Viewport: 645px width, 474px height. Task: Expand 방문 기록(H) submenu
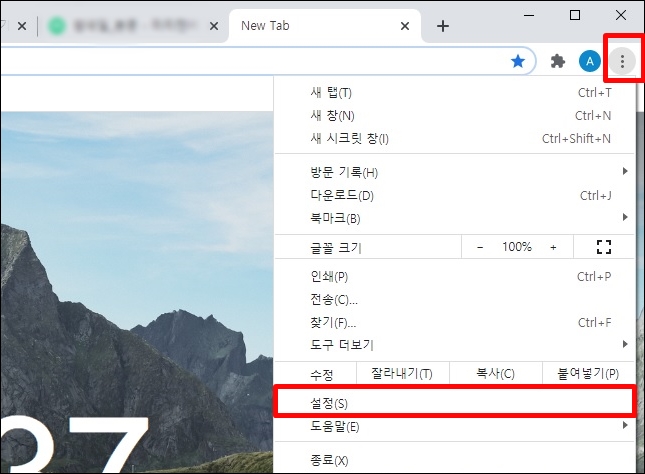tap(455, 172)
